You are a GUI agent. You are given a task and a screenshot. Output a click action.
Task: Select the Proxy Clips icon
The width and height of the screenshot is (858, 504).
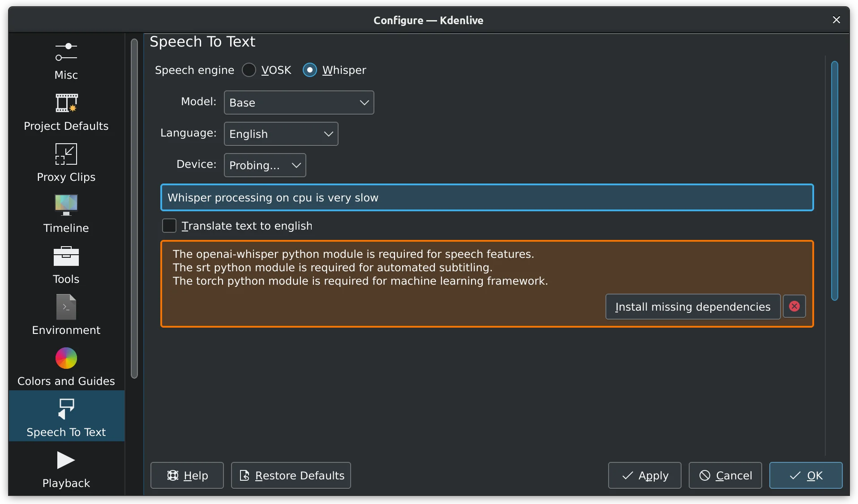[66, 154]
